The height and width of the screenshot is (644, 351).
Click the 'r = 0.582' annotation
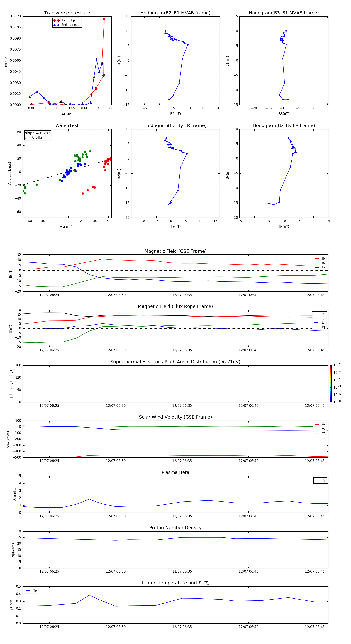[34, 137]
